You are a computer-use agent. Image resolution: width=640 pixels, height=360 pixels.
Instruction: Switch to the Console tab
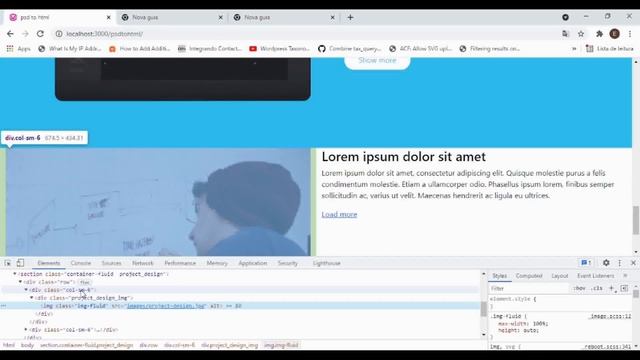click(81, 263)
